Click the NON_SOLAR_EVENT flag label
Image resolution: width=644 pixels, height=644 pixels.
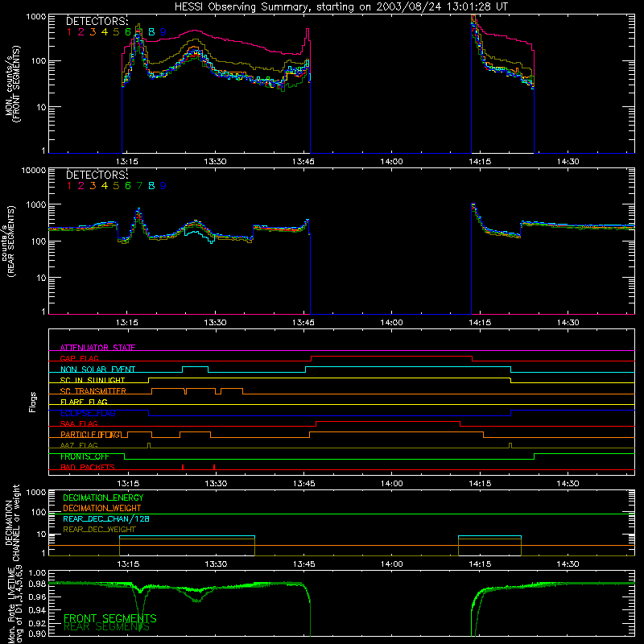(x=97, y=369)
